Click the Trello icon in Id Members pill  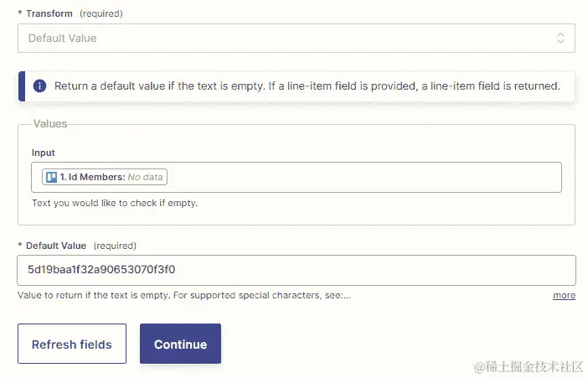[51, 177]
